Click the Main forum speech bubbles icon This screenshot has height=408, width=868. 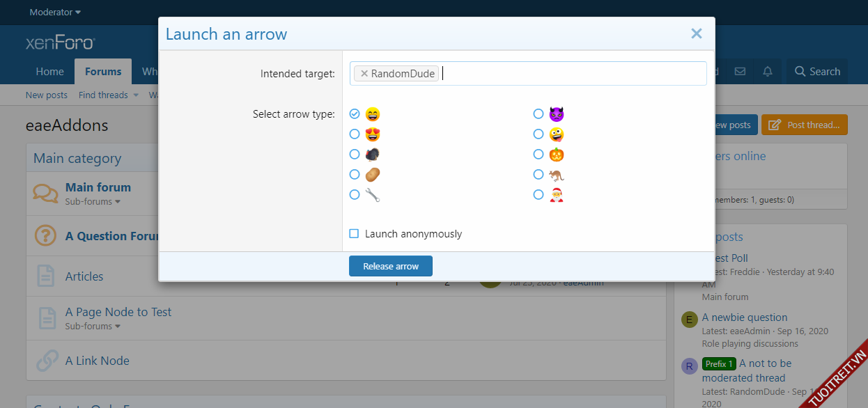(45, 194)
